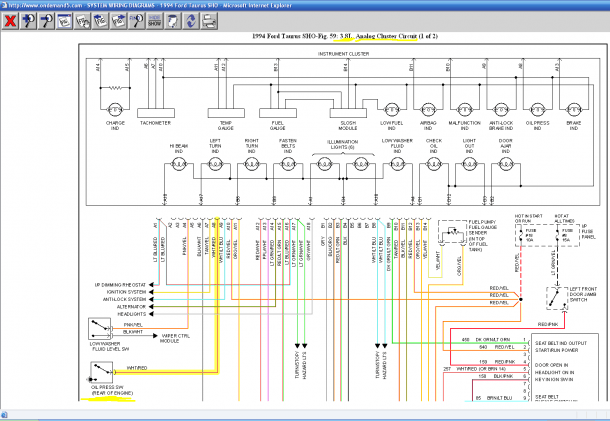Viewport: 610px width, 421px height.
Task: Click the RIGHT TURN IND label
Action: pyautogui.click(x=252, y=146)
